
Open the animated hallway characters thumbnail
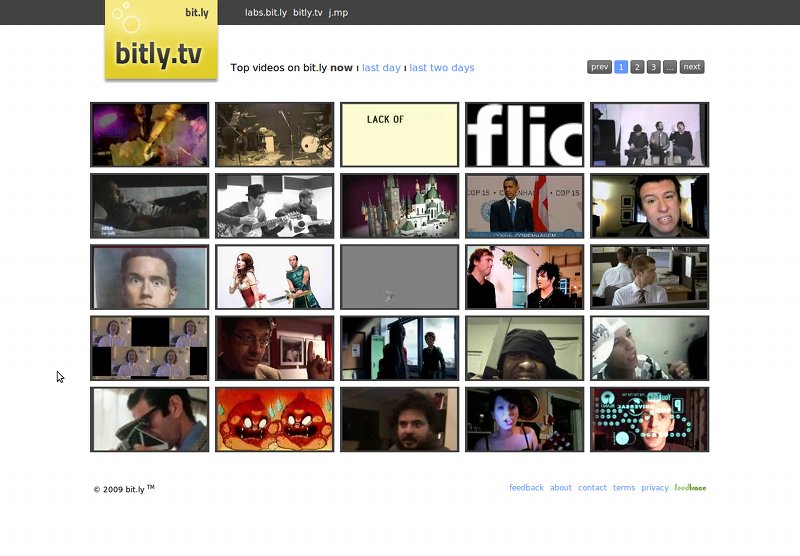coord(399,348)
